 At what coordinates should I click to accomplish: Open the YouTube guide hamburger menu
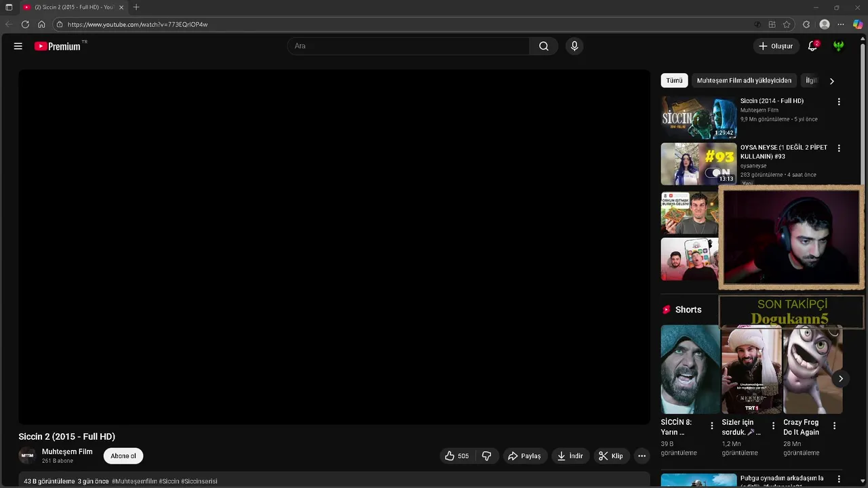click(x=18, y=46)
